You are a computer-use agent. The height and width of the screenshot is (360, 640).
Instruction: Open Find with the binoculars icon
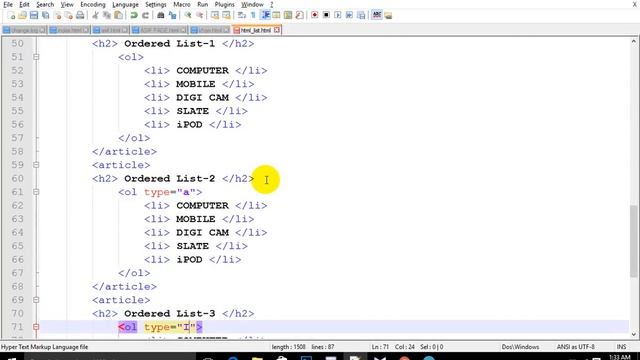coord(161,16)
